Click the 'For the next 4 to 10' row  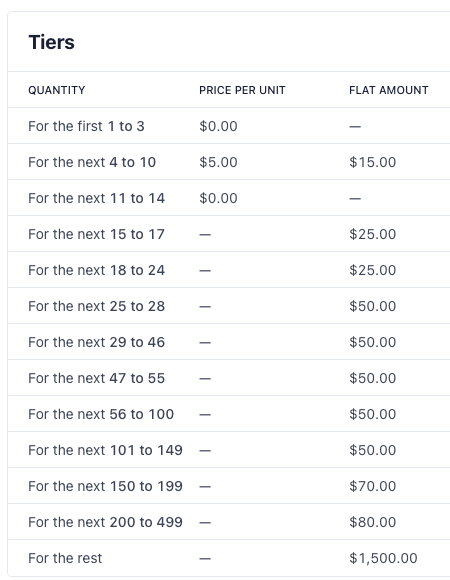[229, 162]
